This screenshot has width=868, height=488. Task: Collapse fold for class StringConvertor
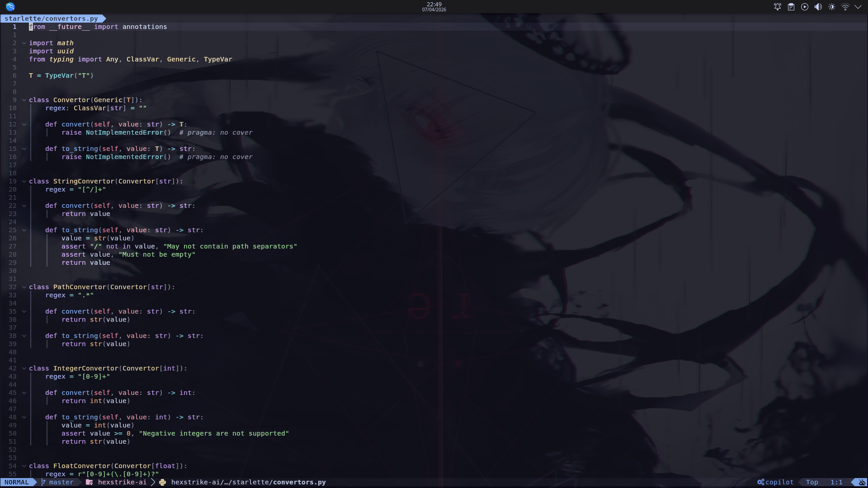pos(24,181)
